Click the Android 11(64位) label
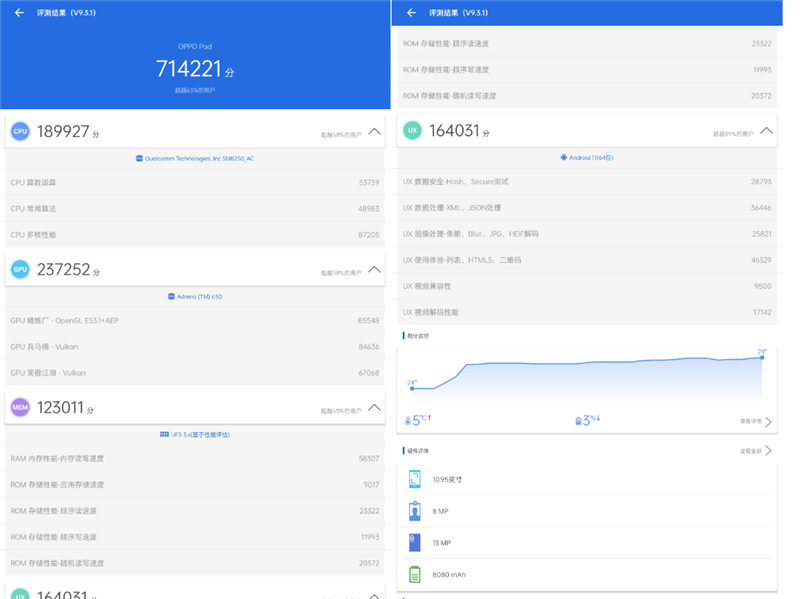Viewport: 800px width, 599px height. [x=591, y=158]
